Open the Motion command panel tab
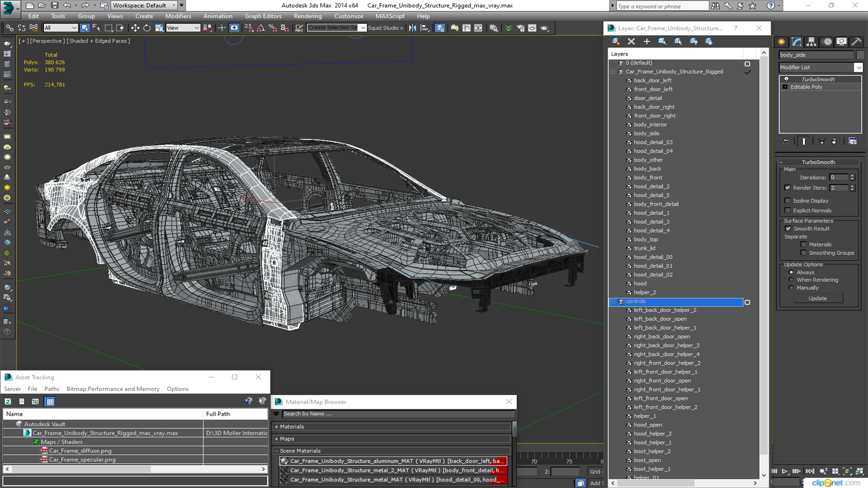The width and height of the screenshot is (868, 488). tap(827, 42)
